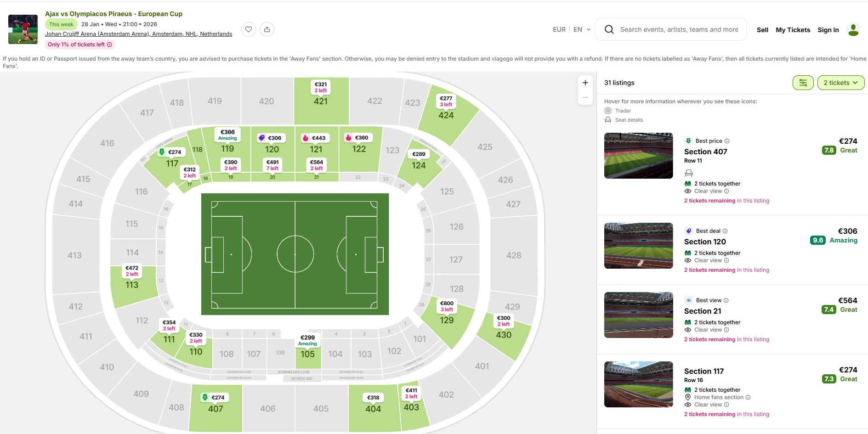Go to the Sell page
This screenshot has height=434, width=868.
762,30
